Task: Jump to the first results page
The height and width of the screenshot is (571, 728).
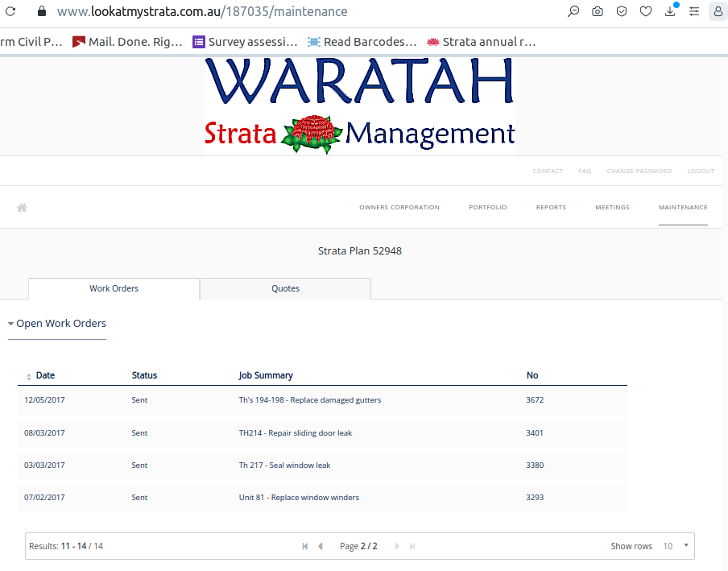Action: click(x=305, y=546)
